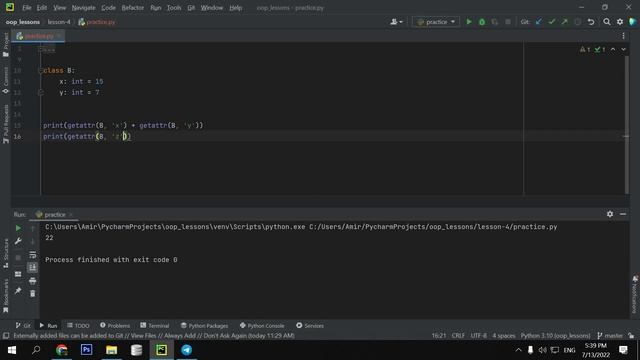Open the Tools menu

point(174,8)
